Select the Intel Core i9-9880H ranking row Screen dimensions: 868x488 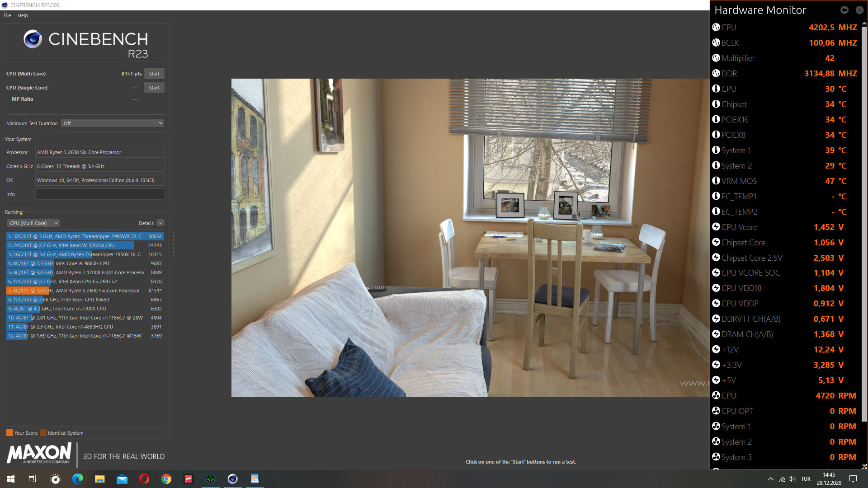85,263
